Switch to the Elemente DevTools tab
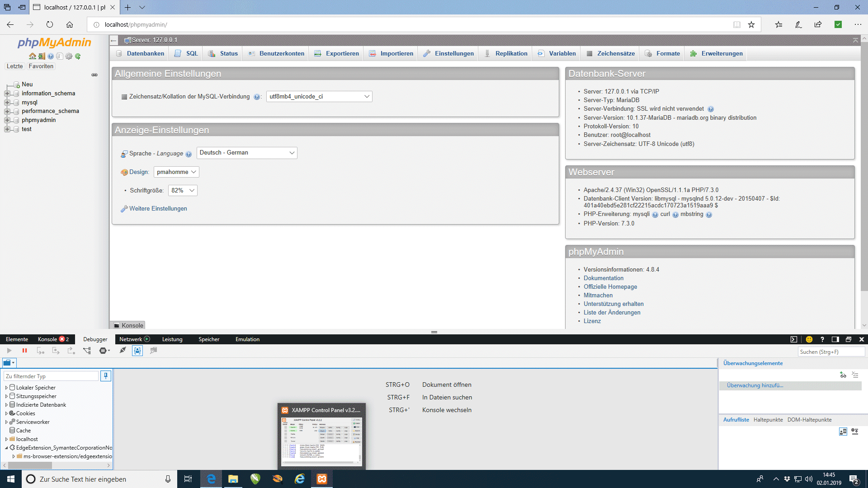The image size is (868, 488). click(17, 339)
